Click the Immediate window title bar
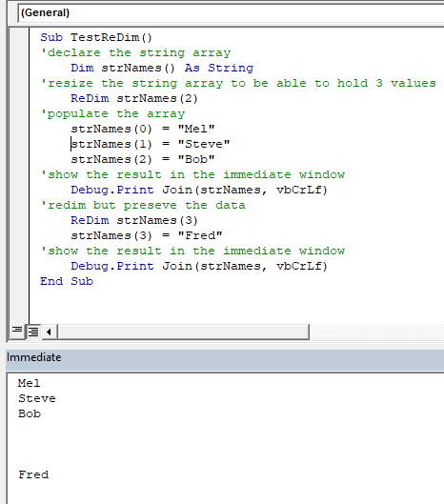444x504 pixels. [x=225, y=357]
